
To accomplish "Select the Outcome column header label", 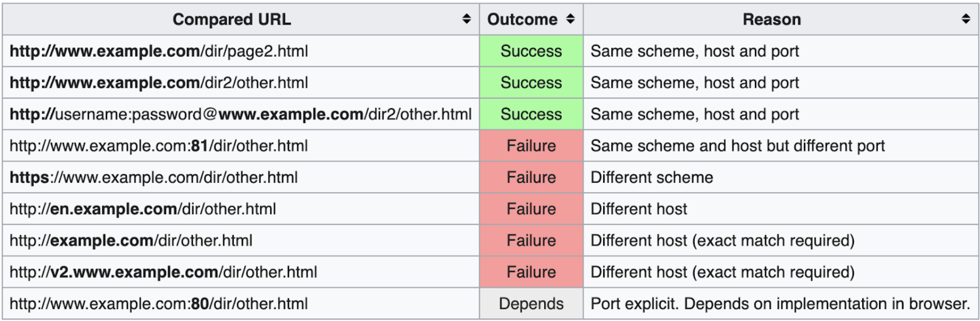I will 522,20.
